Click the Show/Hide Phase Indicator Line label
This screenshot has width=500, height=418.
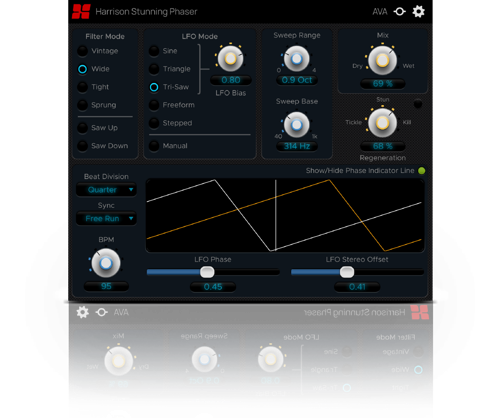pos(360,171)
